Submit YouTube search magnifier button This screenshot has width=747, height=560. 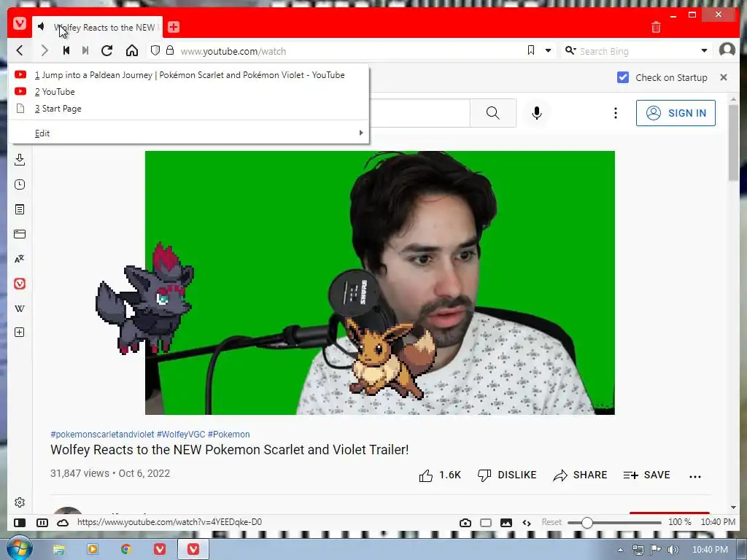[492, 113]
